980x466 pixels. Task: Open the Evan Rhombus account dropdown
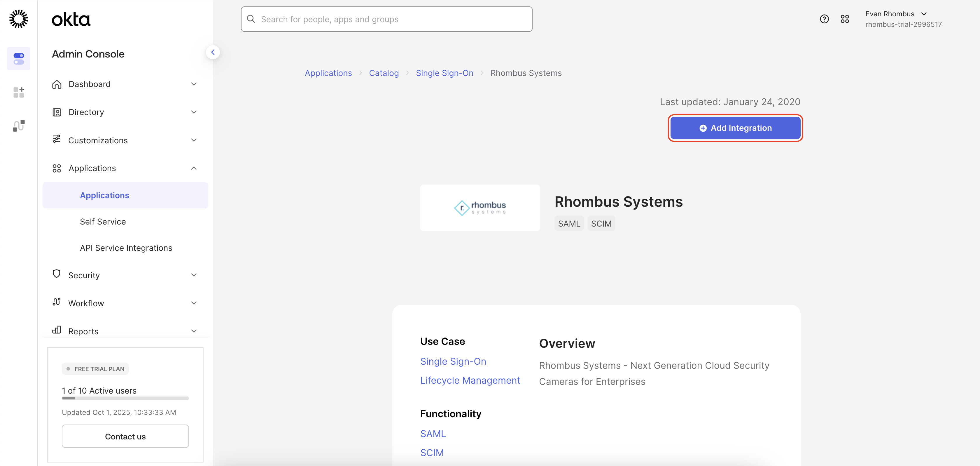tap(903, 19)
